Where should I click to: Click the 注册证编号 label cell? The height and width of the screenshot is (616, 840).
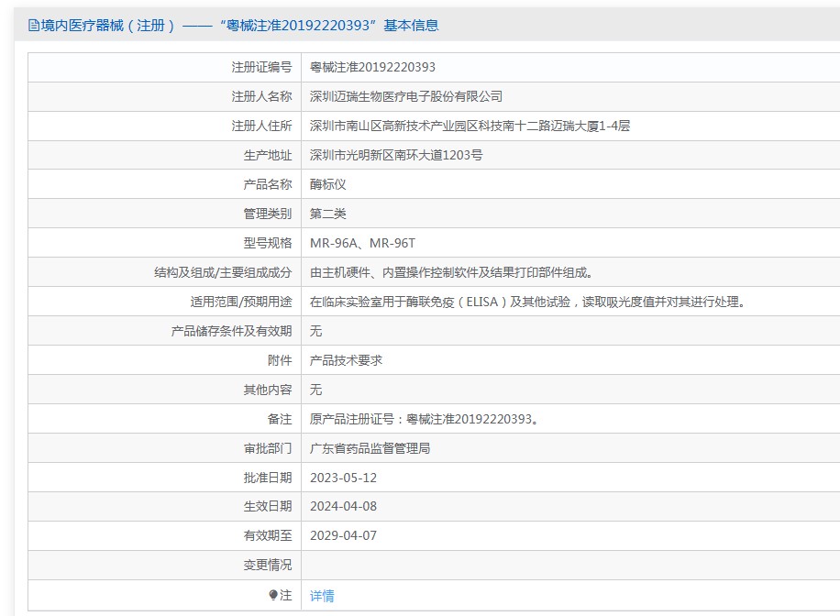261,67
